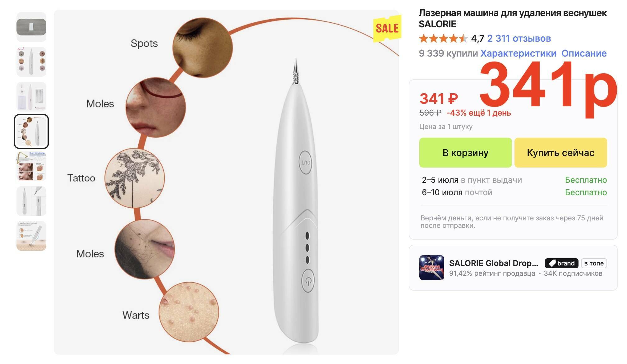This screenshot has width=627, height=364.
Task: Click the yellow SALE sticker
Action: coord(387,28)
